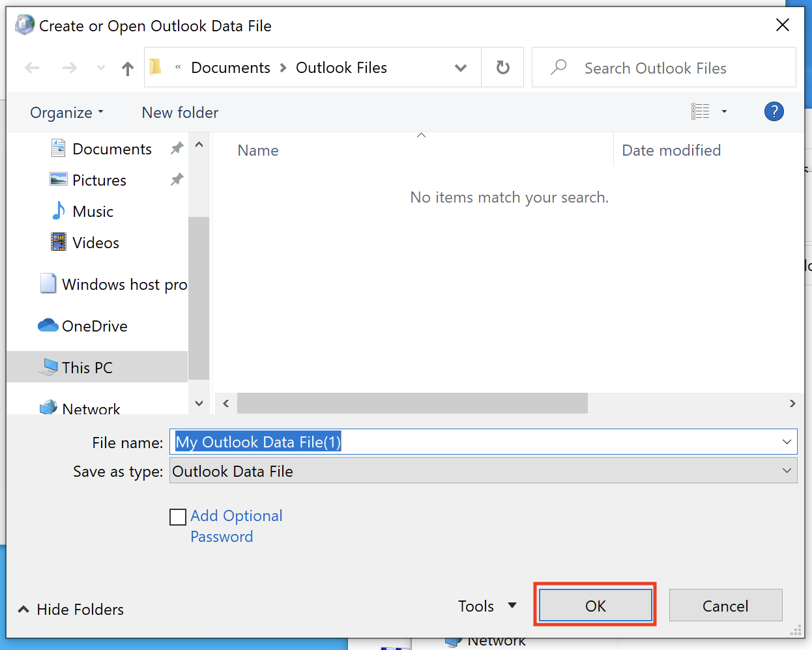Open the Videos folder in sidebar
The image size is (812, 650).
[x=96, y=243]
